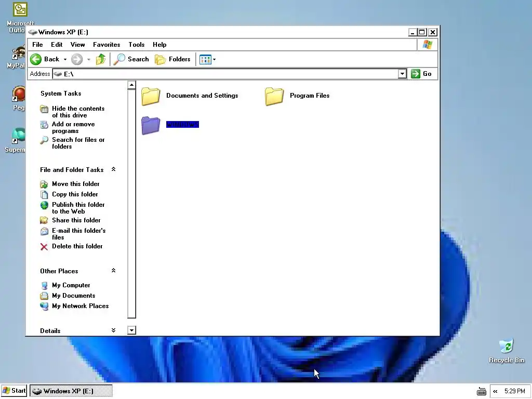Open the Help menu
This screenshot has width=532, height=399.
click(159, 45)
